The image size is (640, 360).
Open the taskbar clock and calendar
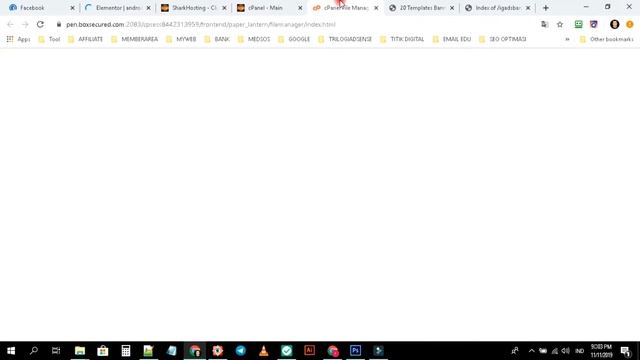pyautogui.click(x=601, y=351)
